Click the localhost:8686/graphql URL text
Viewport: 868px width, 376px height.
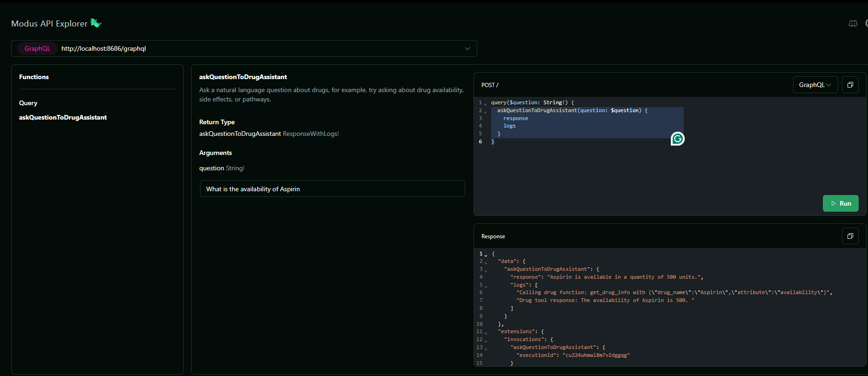point(103,48)
